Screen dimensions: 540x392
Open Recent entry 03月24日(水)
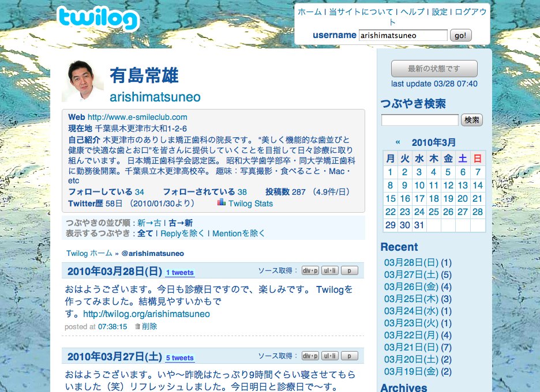click(411, 311)
